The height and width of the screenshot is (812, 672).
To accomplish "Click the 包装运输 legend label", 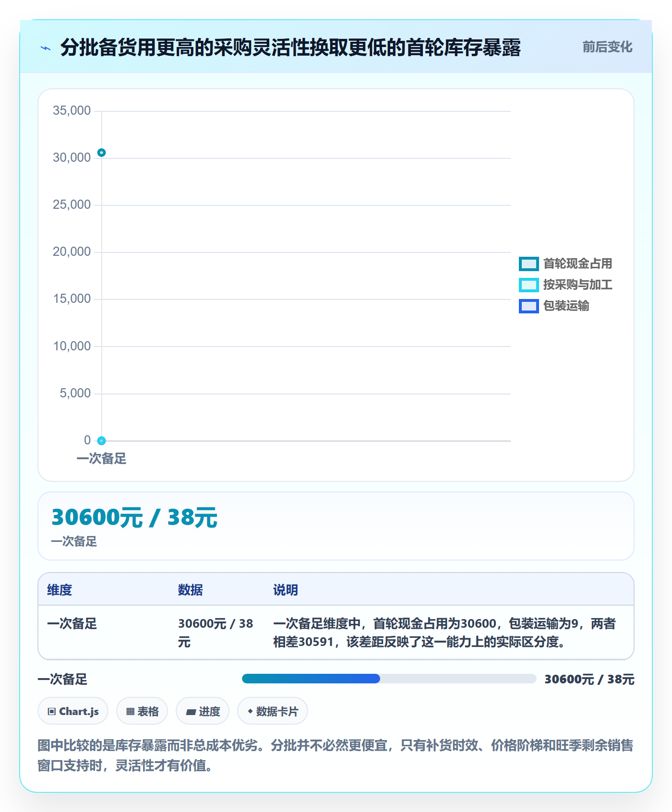I will pos(566,306).
